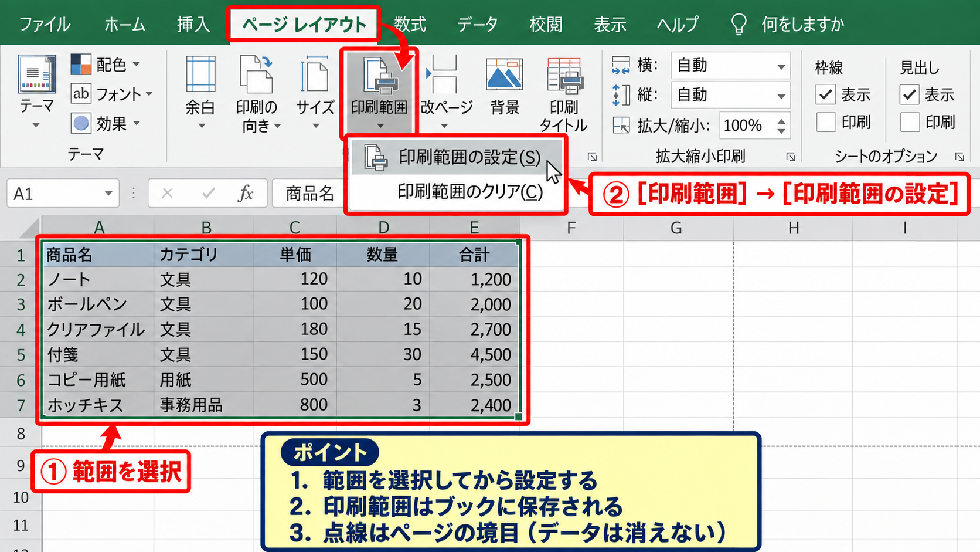Choose 印刷範囲の設定(S) from the menu
The width and height of the screenshot is (980, 552).
pyautogui.click(x=457, y=157)
